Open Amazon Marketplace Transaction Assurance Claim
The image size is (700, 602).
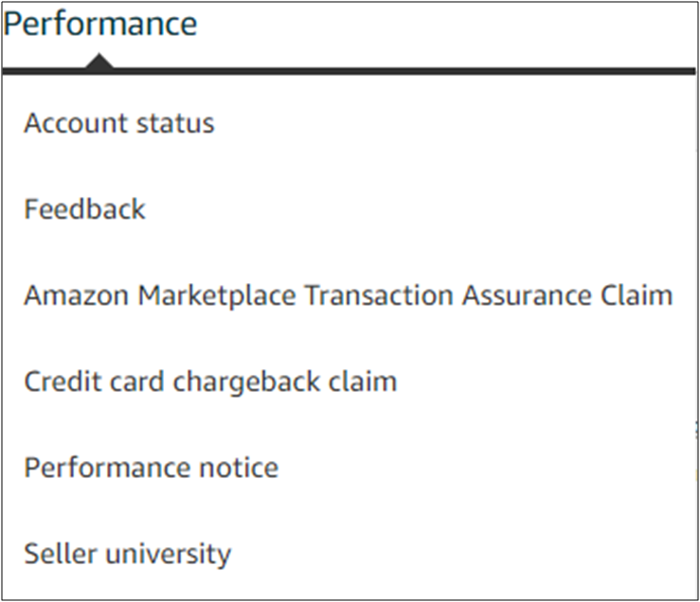coord(348,295)
